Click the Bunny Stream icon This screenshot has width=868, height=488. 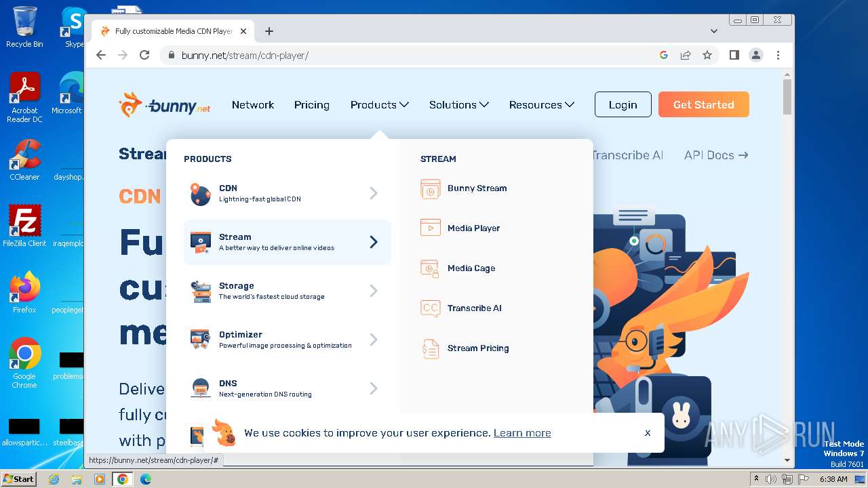431,189
